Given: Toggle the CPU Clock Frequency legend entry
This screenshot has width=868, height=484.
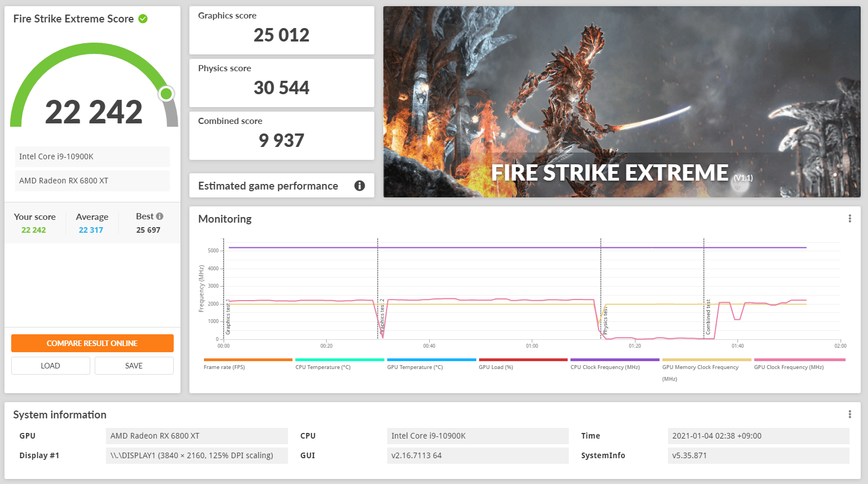Looking at the screenshot, I should pyautogui.click(x=615, y=364).
